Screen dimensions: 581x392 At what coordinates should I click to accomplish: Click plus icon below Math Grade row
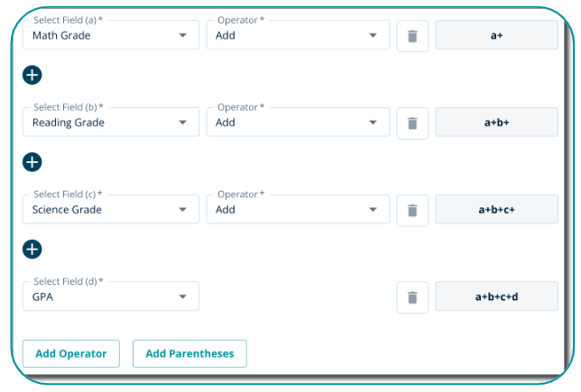coord(32,75)
